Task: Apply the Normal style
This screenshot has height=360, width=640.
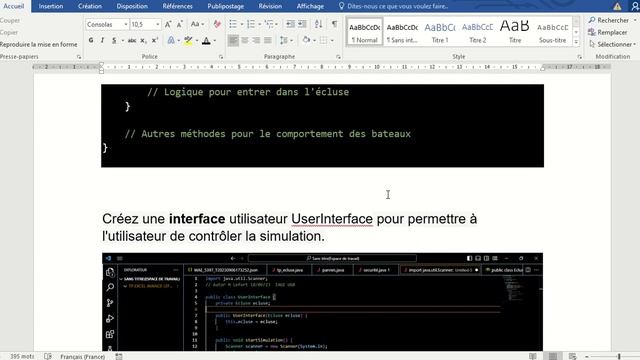Action: pyautogui.click(x=364, y=32)
